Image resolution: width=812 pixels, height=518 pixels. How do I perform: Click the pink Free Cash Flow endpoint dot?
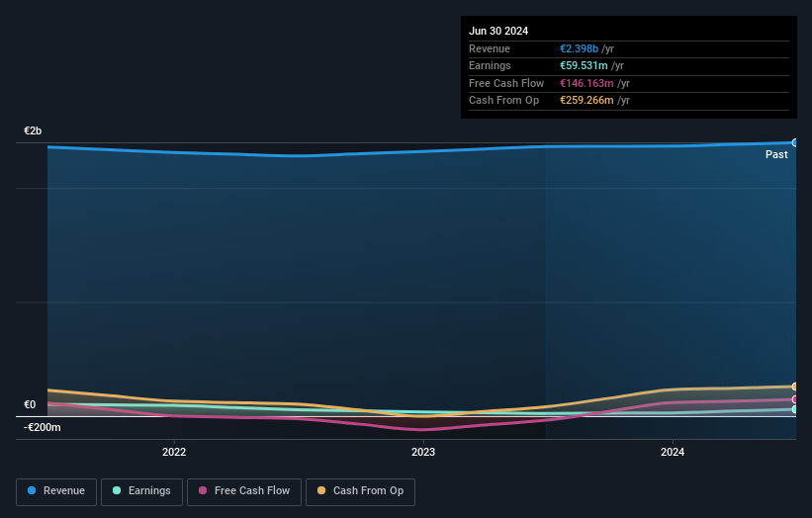pos(794,399)
